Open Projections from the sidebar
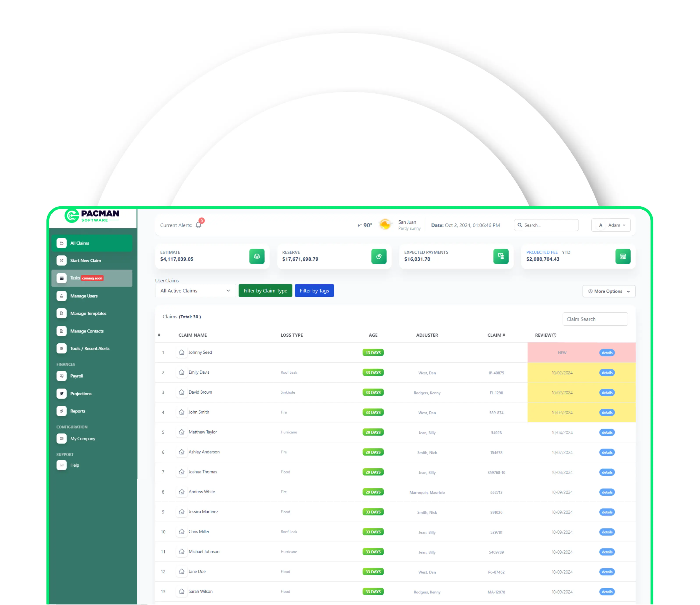 tap(81, 394)
